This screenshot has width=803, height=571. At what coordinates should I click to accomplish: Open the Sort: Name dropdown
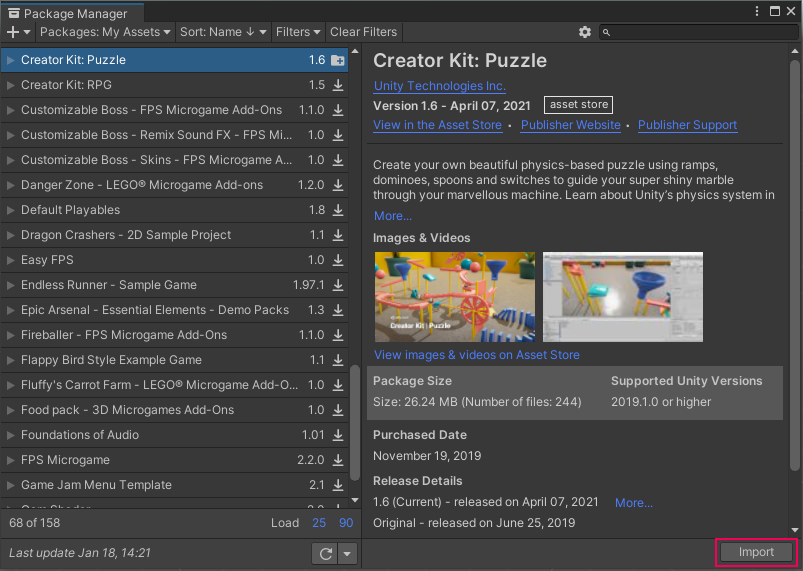223,32
